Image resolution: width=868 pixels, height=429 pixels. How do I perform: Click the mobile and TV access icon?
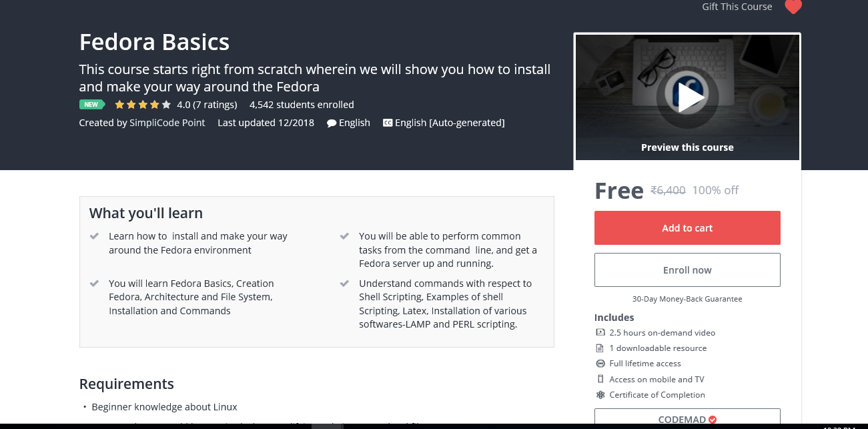600,379
